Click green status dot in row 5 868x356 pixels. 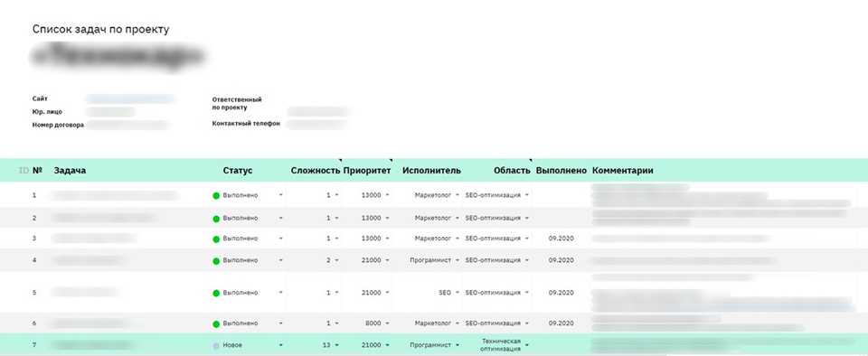tap(216, 294)
